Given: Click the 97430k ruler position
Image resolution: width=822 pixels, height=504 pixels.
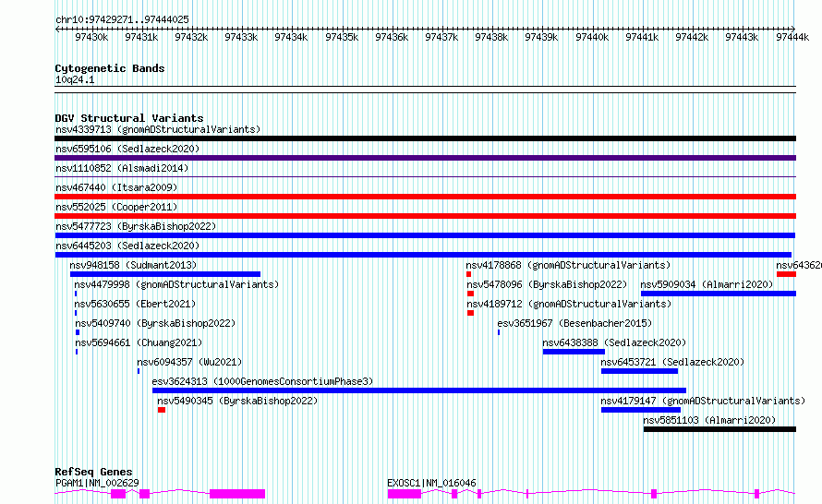Looking at the screenshot, I should click(x=91, y=37).
